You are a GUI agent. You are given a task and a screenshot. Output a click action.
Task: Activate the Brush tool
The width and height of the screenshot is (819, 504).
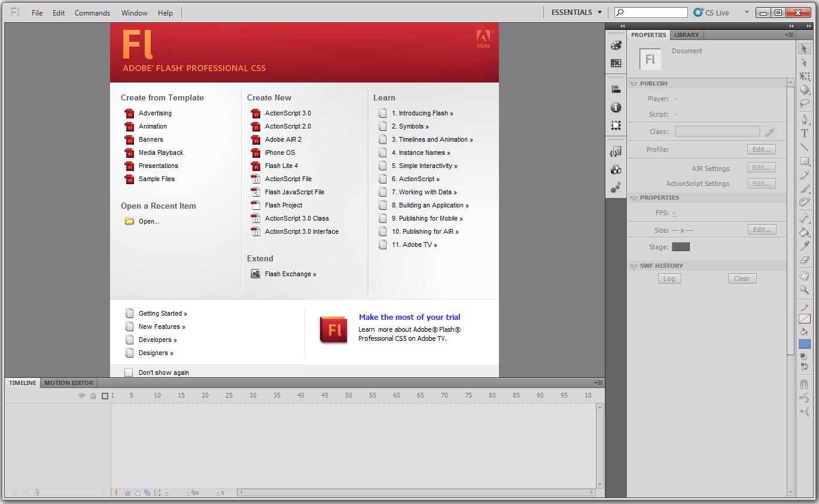pos(805,188)
